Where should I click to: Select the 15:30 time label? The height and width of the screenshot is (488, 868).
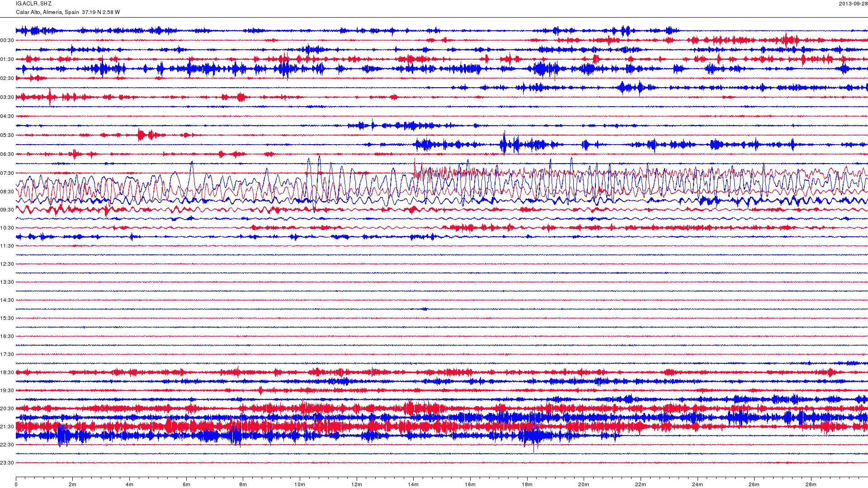point(7,319)
